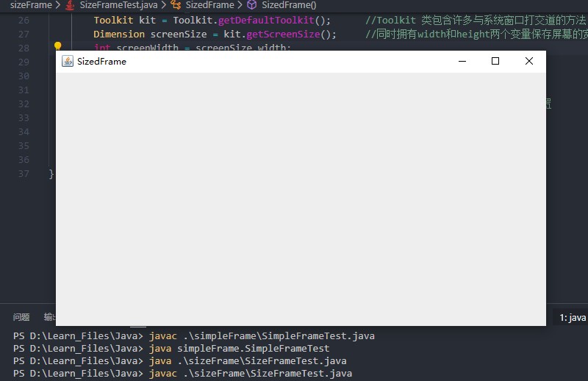Select SizeFrameTest.java in the breadcrumb

[118, 5]
